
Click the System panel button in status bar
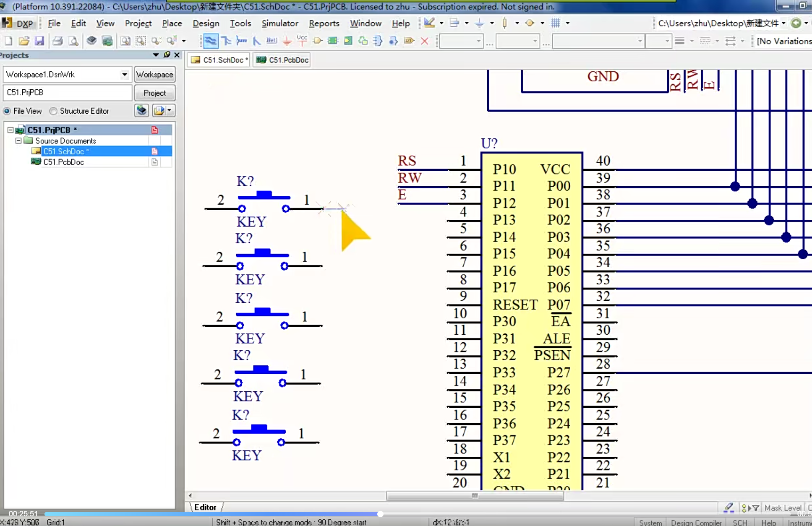tap(650, 522)
